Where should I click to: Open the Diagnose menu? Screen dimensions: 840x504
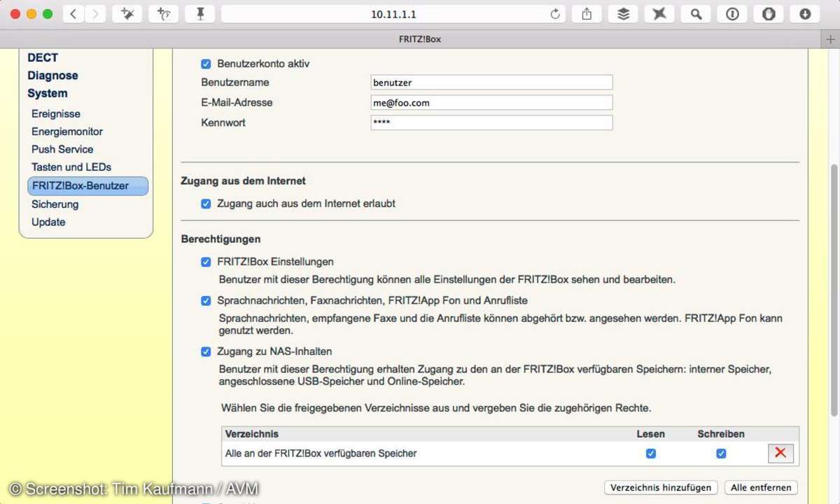point(52,76)
